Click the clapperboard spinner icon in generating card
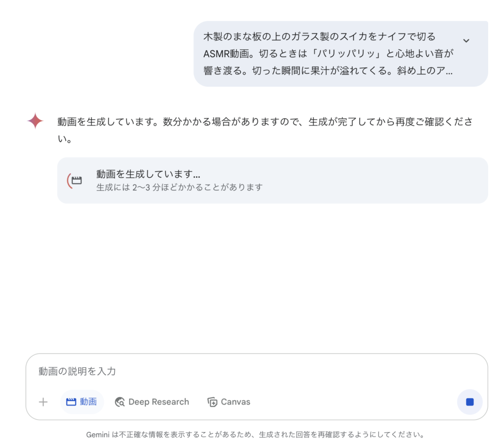Screen dimensions: 504x440 [x=75, y=180]
